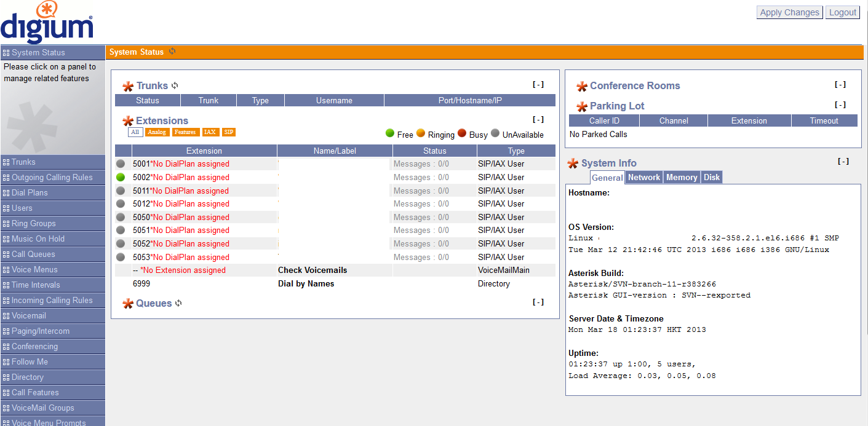The image size is (868, 426).
Task: Collapse the Queues panel
Action: coord(538,302)
